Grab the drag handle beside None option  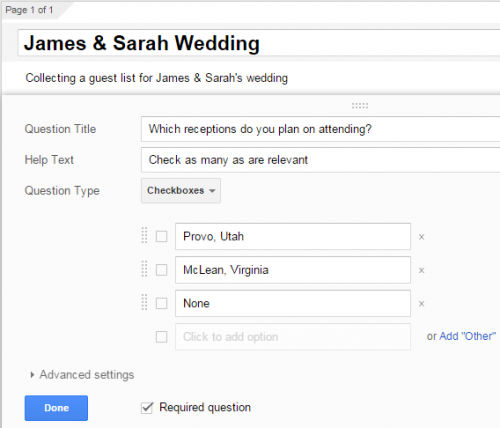click(144, 302)
